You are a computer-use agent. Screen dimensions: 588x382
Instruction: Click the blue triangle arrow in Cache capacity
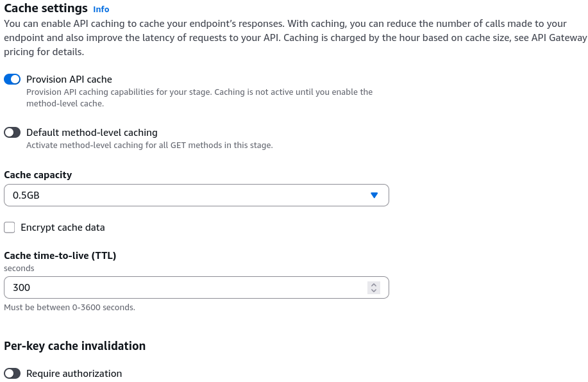pos(374,195)
